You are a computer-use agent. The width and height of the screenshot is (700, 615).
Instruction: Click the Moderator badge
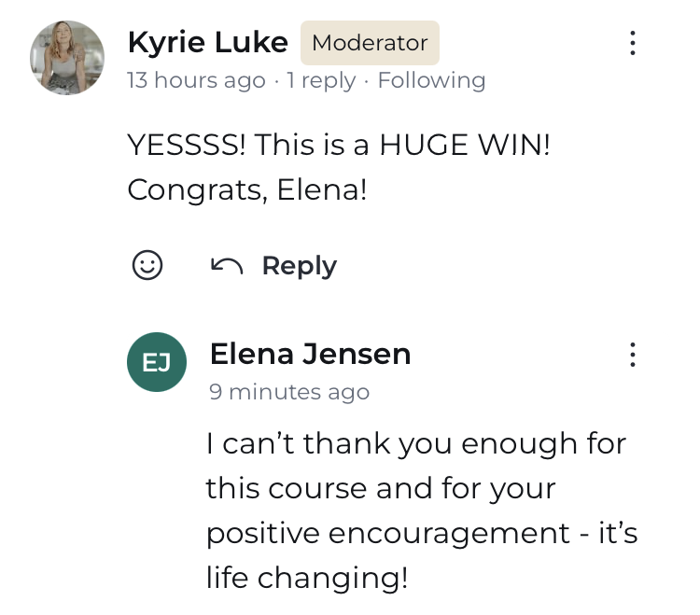370,43
